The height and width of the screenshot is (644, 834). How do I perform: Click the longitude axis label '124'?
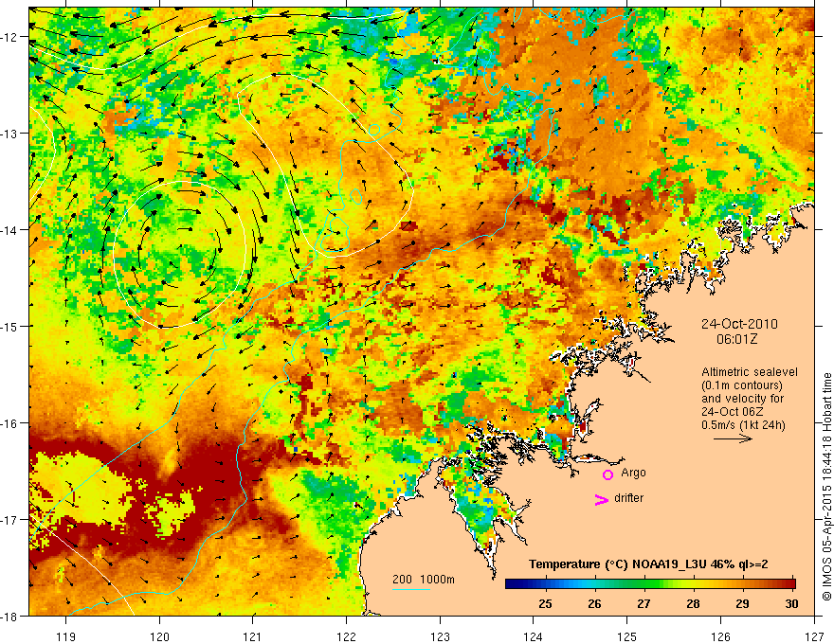(534, 636)
